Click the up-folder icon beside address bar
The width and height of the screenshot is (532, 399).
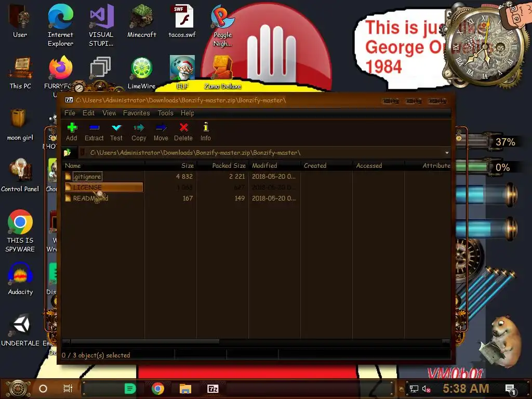coord(67,153)
